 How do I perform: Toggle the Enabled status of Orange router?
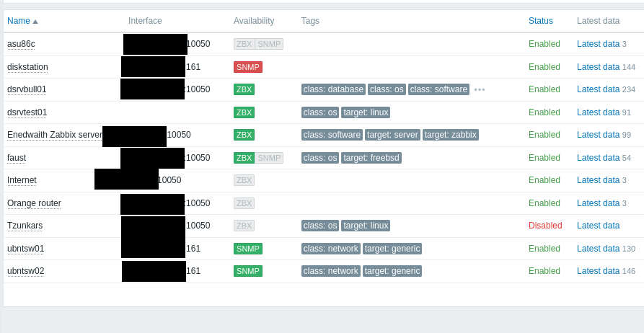click(544, 203)
